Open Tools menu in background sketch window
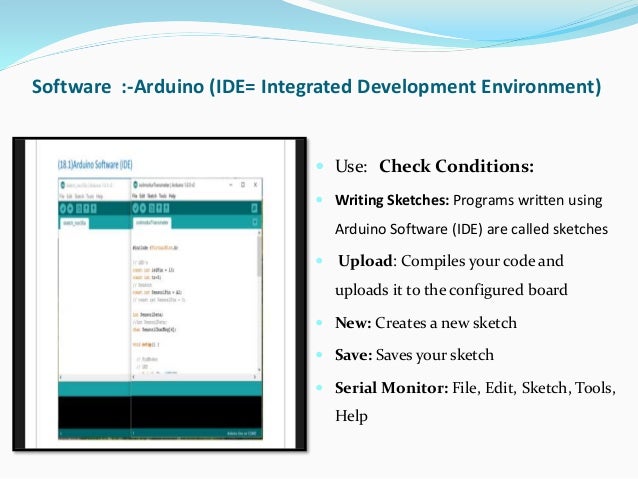This screenshot has height=479, width=638. pos(90,196)
